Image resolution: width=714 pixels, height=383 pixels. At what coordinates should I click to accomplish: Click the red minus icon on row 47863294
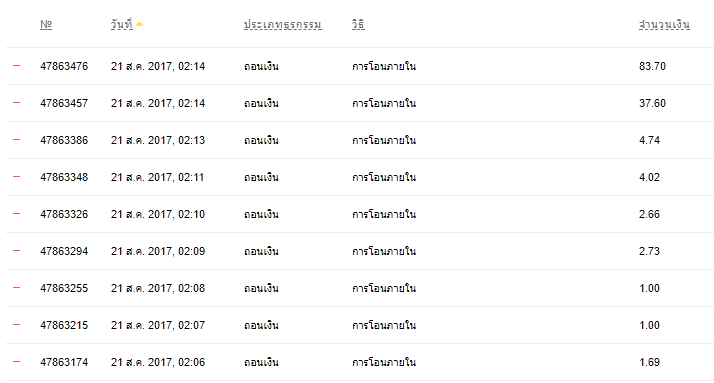pyautogui.click(x=16, y=250)
